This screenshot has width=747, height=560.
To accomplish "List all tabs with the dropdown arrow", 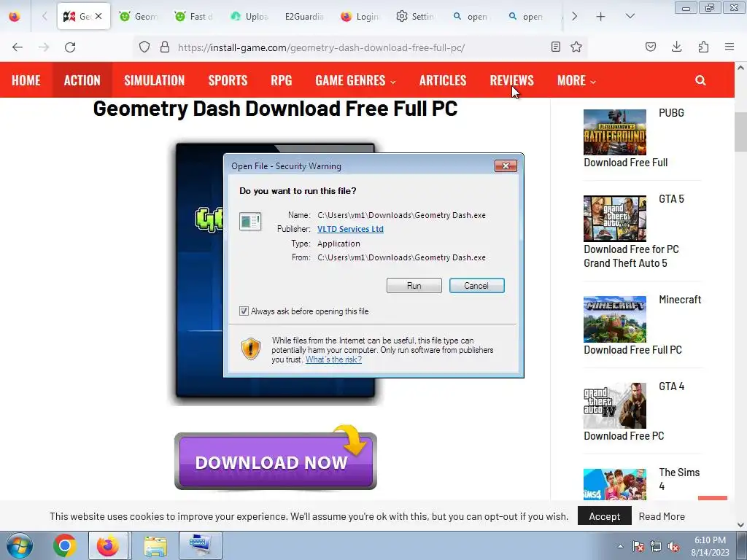I will click(630, 16).
